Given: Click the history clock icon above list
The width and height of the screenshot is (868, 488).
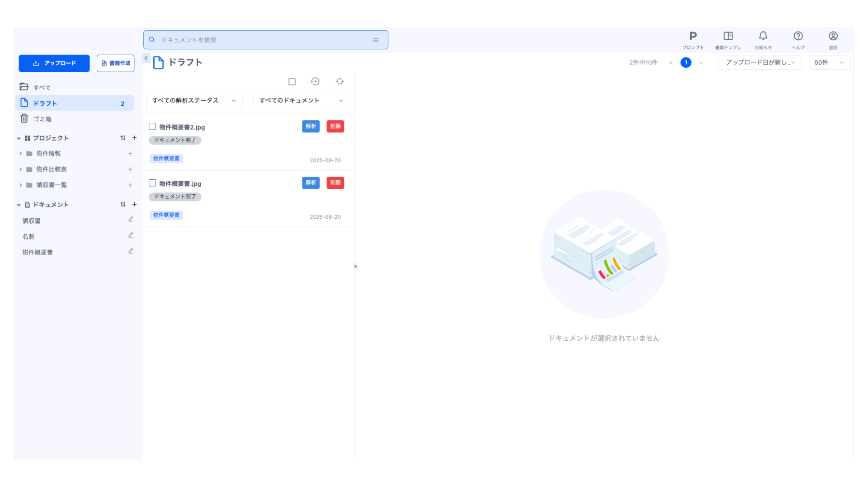Looking at the screenshot, I should 315,82.
